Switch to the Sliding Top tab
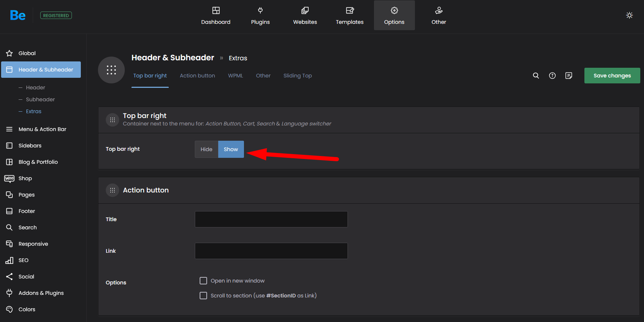The width and height of the screenshot is (644, 322). point(297,76)
